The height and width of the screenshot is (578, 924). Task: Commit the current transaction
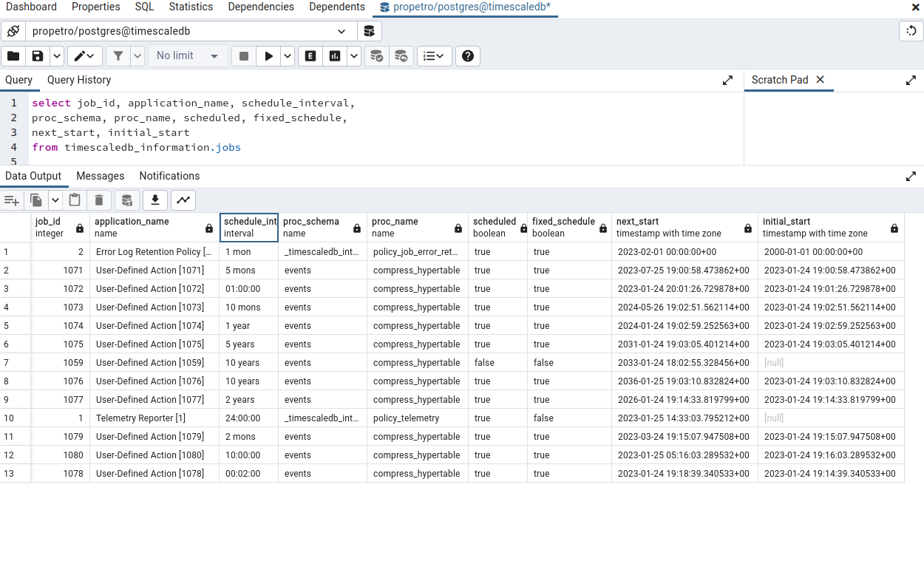377,55
